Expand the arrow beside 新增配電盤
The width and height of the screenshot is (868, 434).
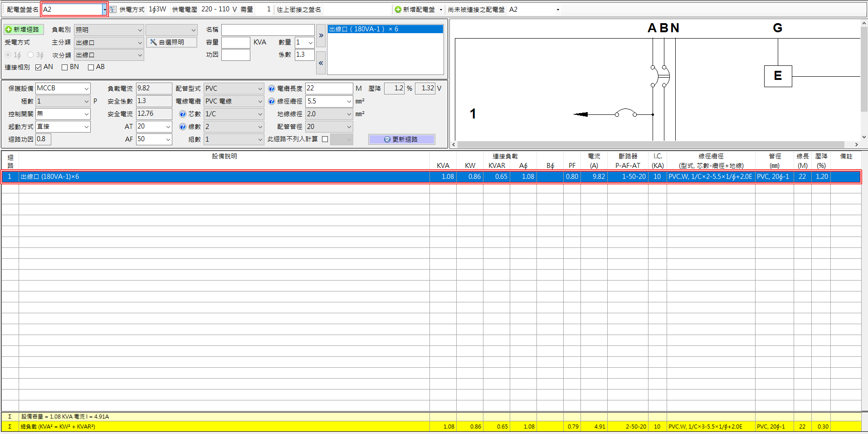(440, 10)
